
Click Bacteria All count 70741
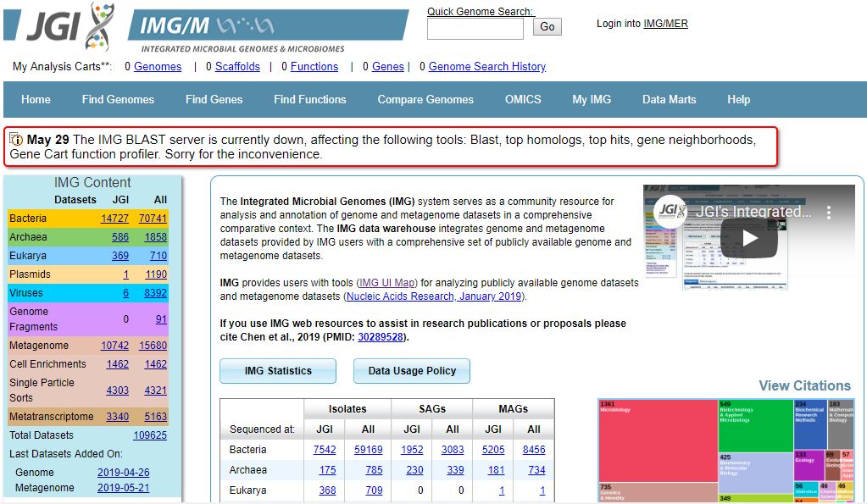[x=153, y=219]
